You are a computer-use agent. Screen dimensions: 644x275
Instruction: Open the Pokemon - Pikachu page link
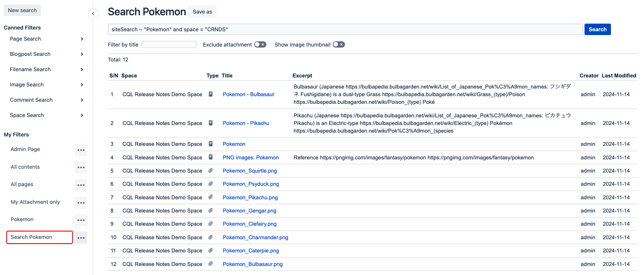[x=245, y=123]
